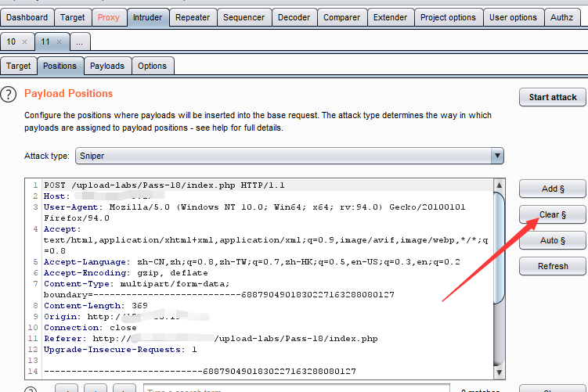Switch to the top-level Target tab
This screenshot has height=392, width=588.
pyautogui.click(x=72, y=17)
